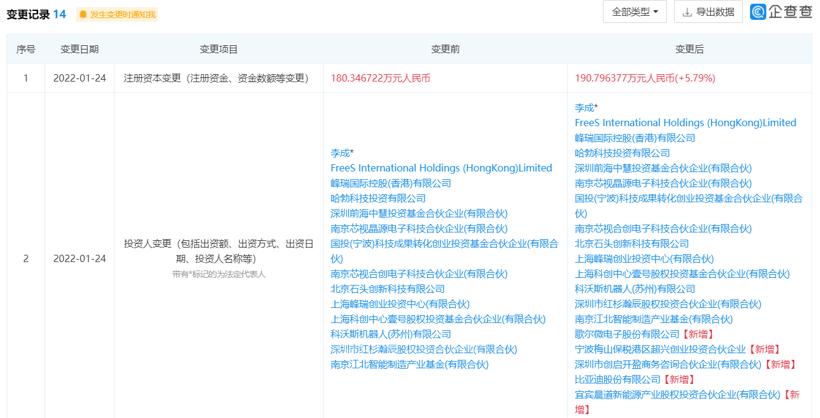Click the bell change-notification icon
This screenshot has height=418, width=820.
pyautogui.click(x=83, y=15)
